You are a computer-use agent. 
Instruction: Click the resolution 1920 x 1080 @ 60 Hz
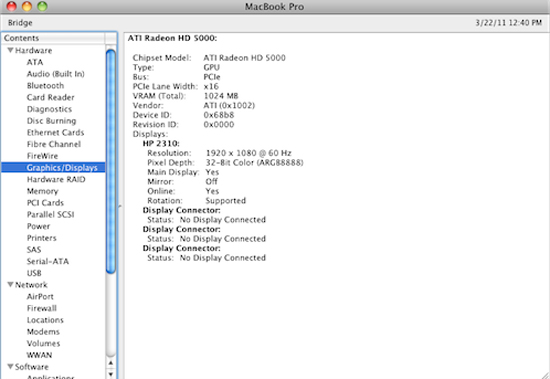[248, 153]
